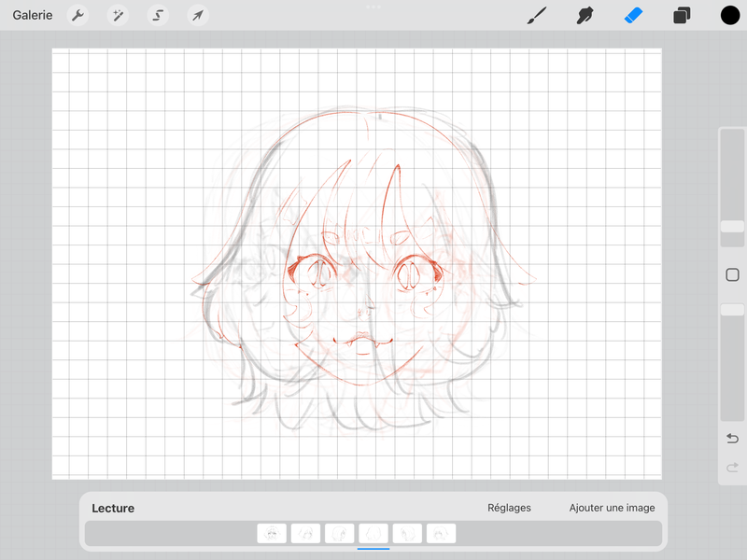Tap the Undo arrow in sidebar

point(732,439)
